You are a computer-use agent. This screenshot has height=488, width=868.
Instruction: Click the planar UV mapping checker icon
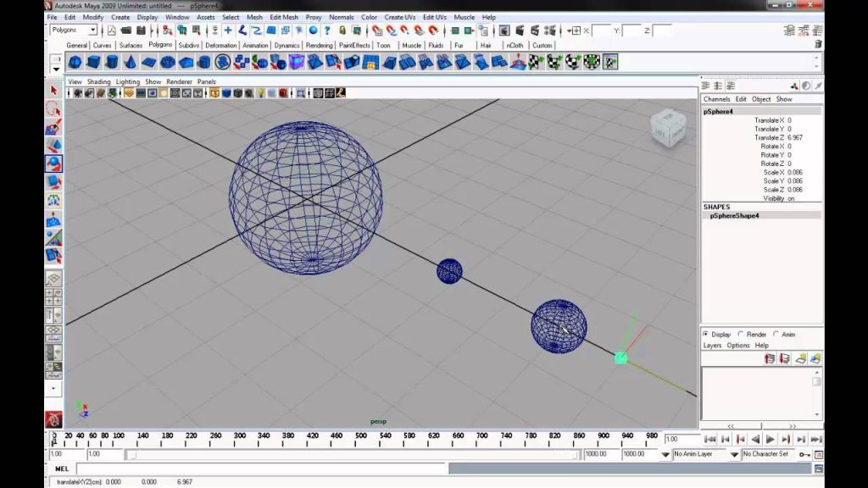536,62
